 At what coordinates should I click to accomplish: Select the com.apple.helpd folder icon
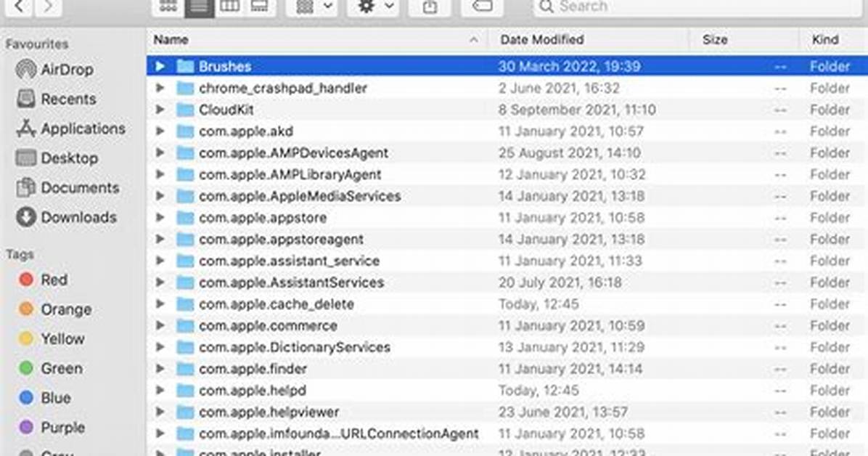[185, 391]
